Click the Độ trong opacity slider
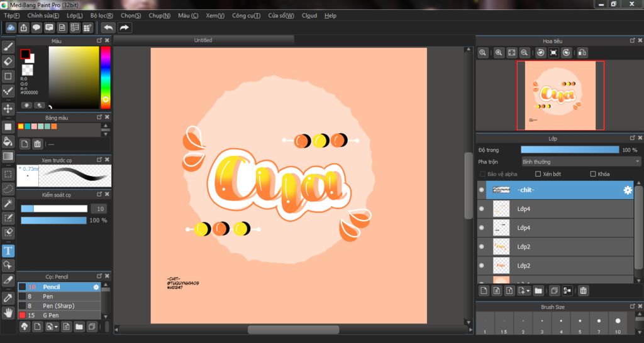644x343 pixels. coord(570,150)
